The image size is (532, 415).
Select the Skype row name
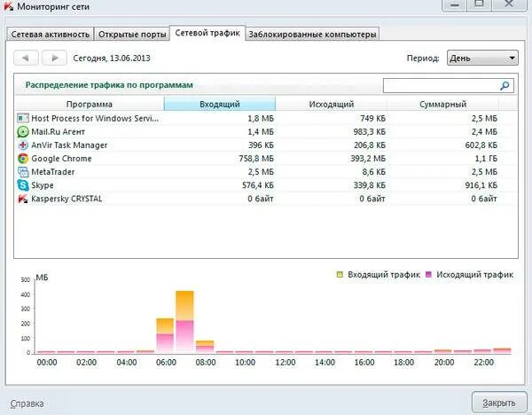[x=43, y=185]
